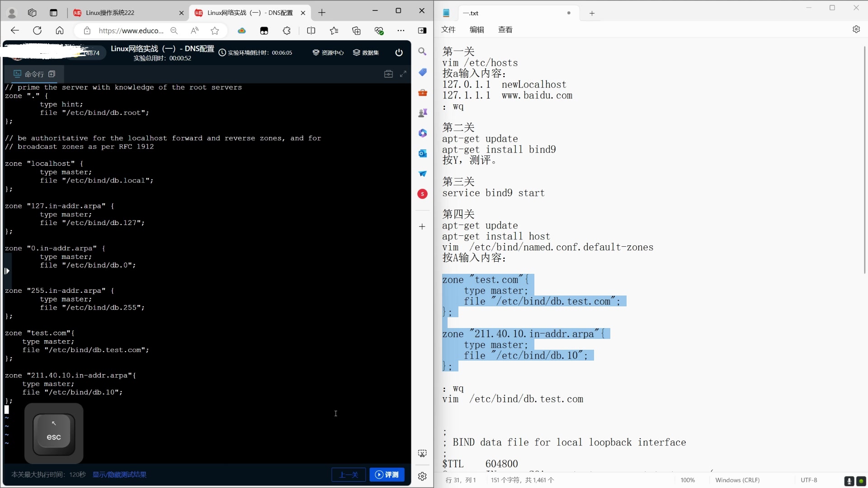This screenshot has width=868, height=488.
Task: Open Outlook in Edge sidebar
Action: tap(422, 153)
